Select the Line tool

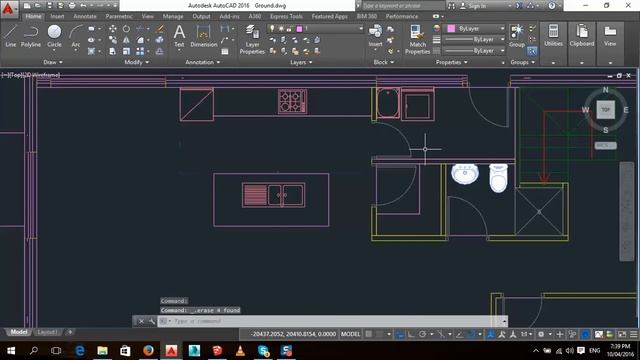(11, 36)
